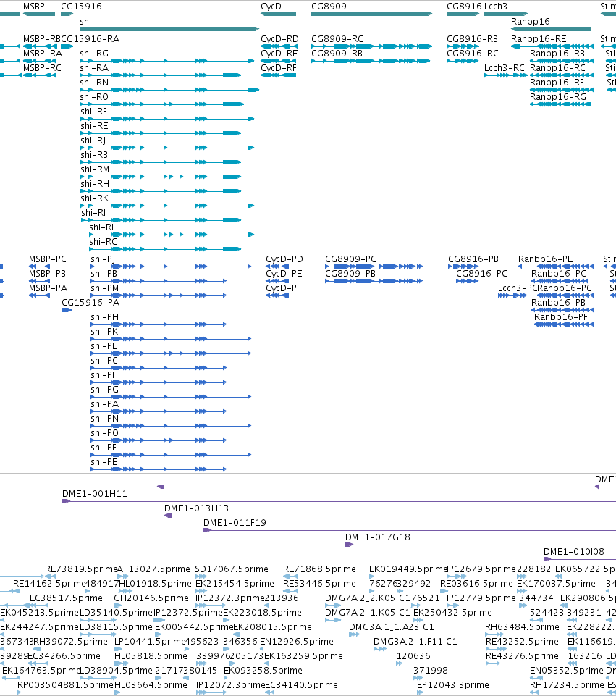Click the CG8909-RC transcript glyph
616x696 pixels.
tap(371, 46)
